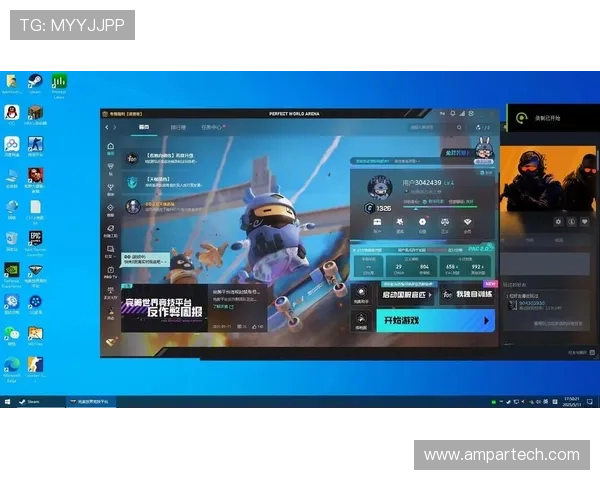Switch to the 任务中心 task center tab

(213, 127)
